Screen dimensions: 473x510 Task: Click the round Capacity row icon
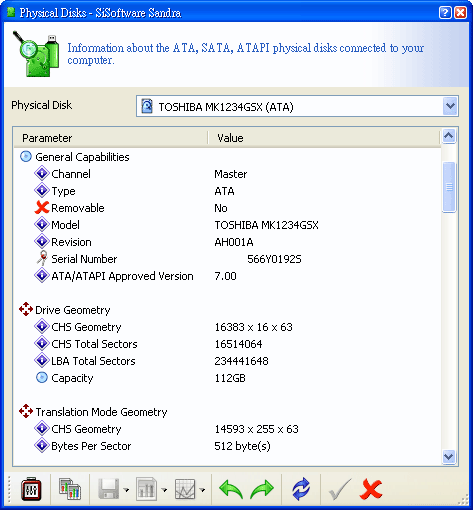(42, 378)
